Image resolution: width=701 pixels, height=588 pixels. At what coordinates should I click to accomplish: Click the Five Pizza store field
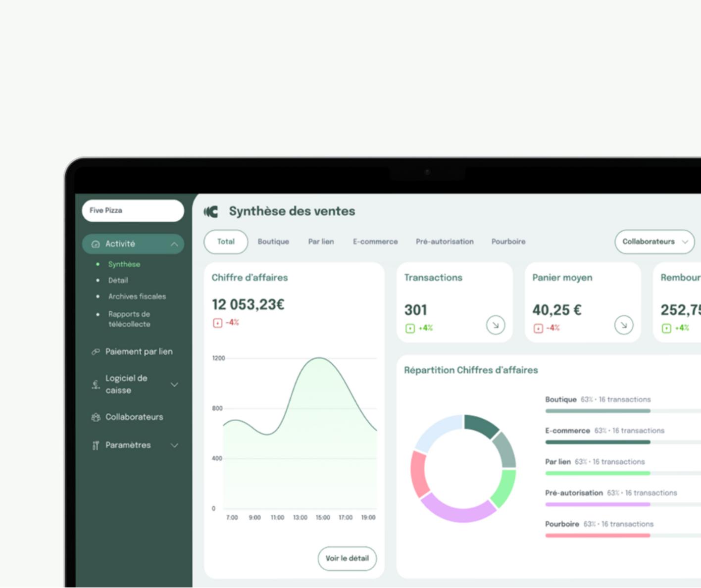tap(133, 210)
